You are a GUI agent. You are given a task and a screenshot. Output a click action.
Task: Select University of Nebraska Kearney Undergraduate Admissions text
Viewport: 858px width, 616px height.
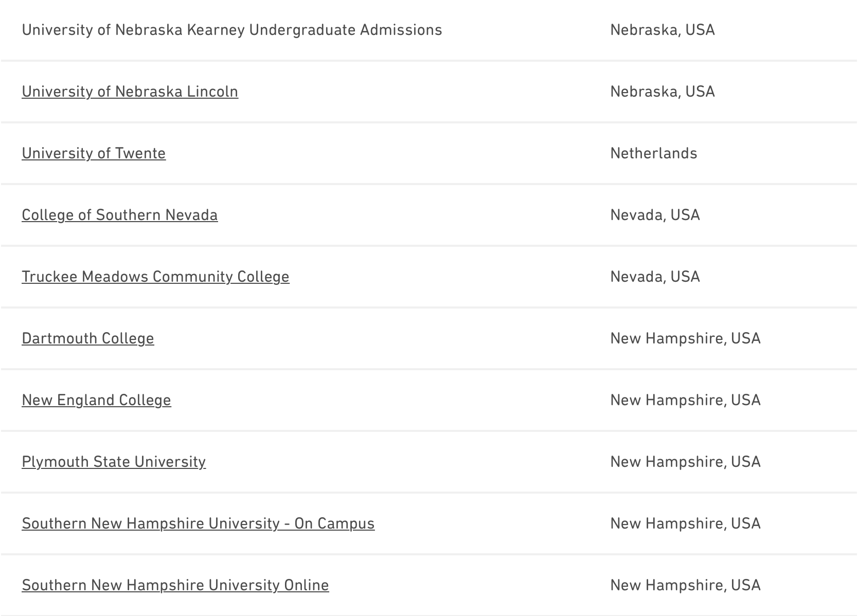tap(231, 30)
